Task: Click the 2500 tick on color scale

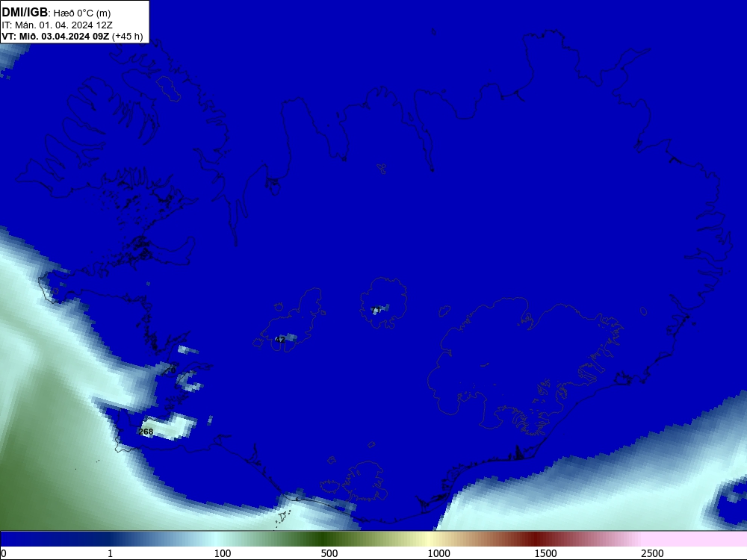Action: tap(652, 553)
